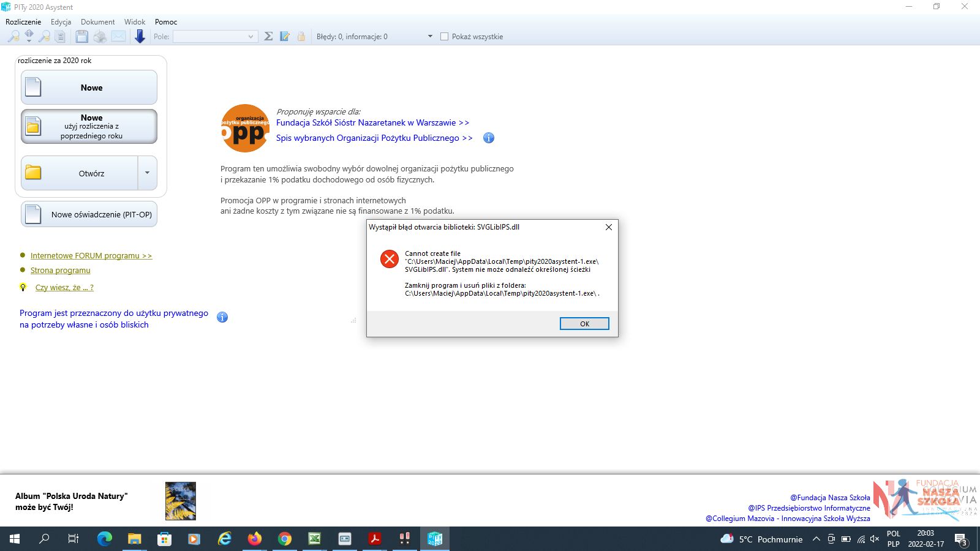
Task: Expand the Błędy, informacje dropdown arrow
Action: click(430, 37)
